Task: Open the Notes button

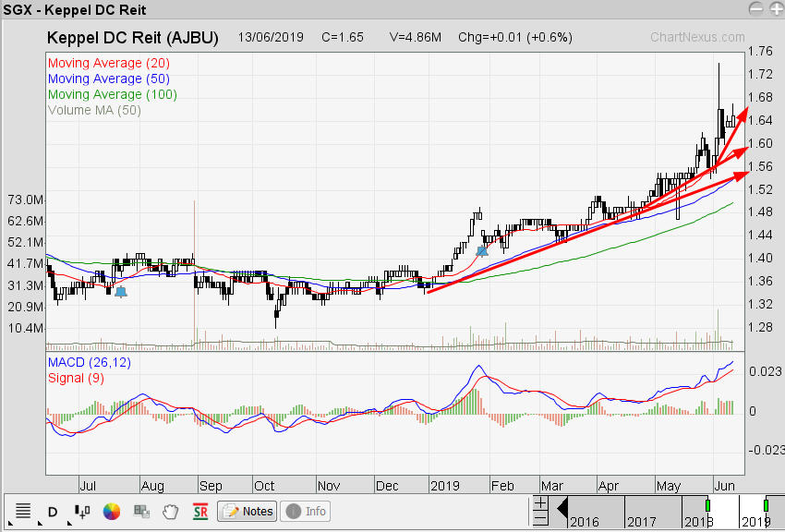Action: coord(248,511)
